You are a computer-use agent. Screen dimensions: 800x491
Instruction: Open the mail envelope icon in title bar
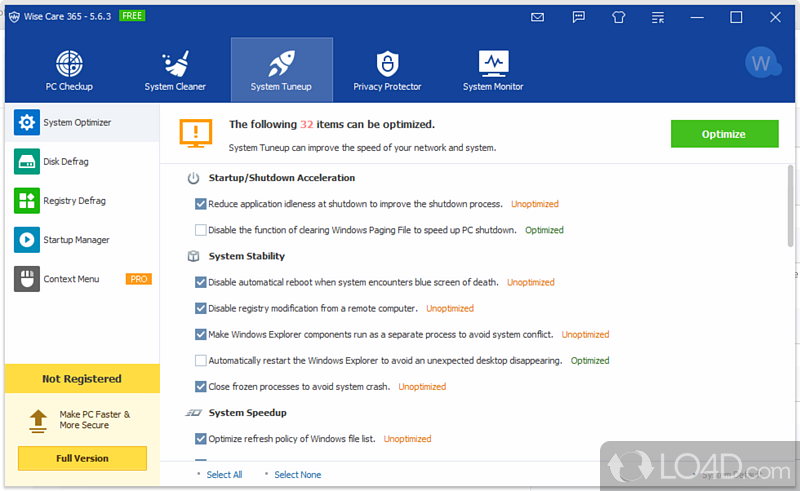click(538, 17)
